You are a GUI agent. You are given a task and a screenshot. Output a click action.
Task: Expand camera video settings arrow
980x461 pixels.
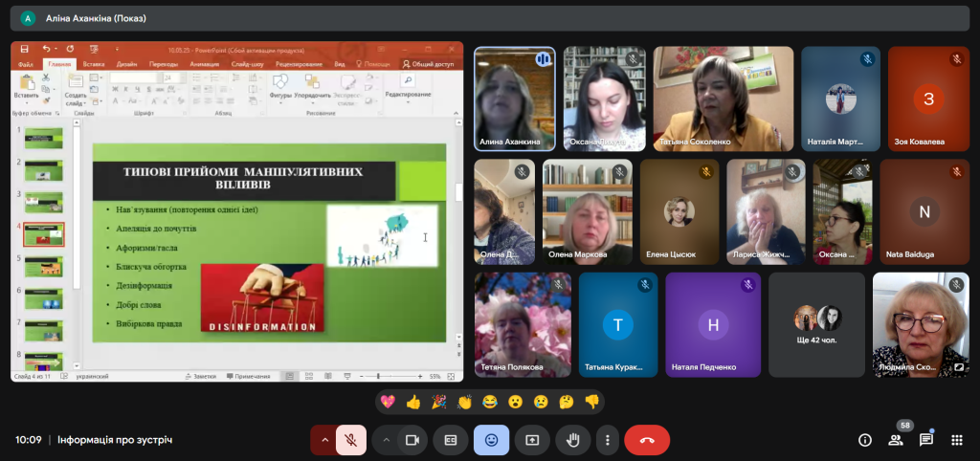[387, 440]
